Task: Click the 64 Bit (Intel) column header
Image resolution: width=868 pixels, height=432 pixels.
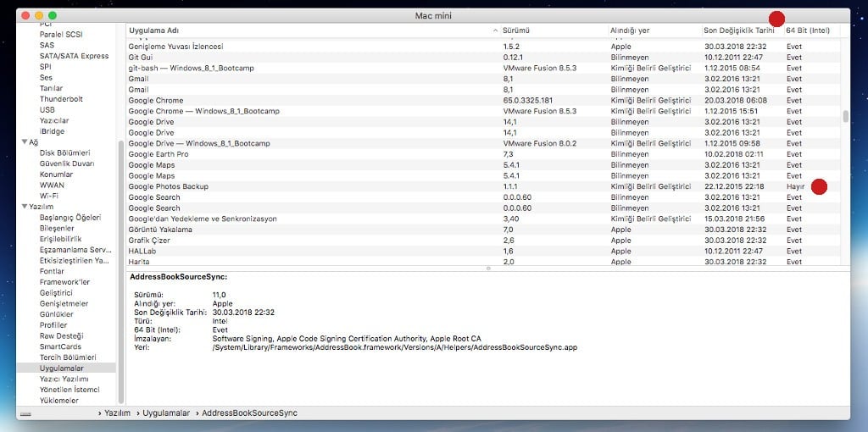Action: [808, 30]
